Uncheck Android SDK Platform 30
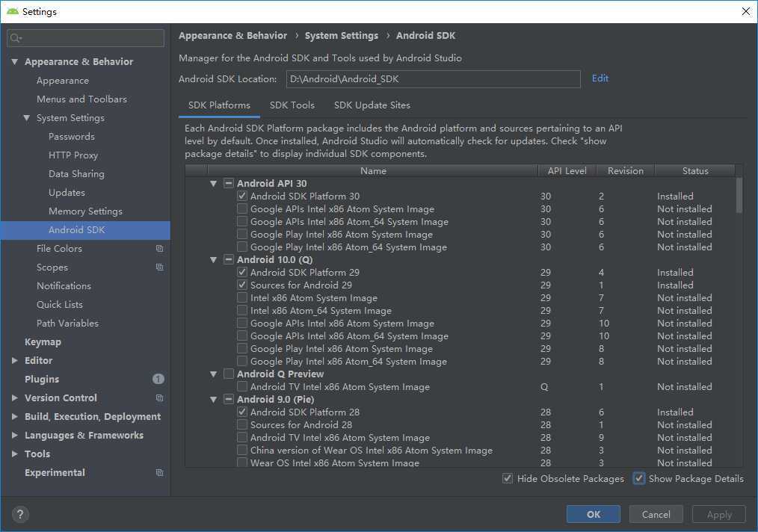This screenshot has width=758, height=532. pyautogui.click(x=242, y=197)
